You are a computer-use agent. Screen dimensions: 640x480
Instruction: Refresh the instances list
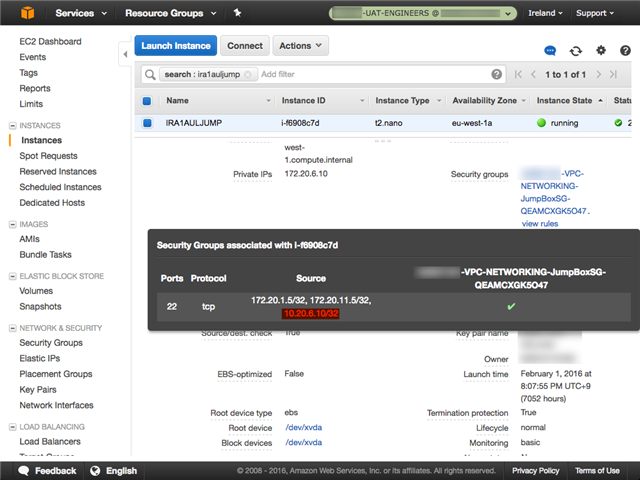pyautogui.click(x=576, y=51)
